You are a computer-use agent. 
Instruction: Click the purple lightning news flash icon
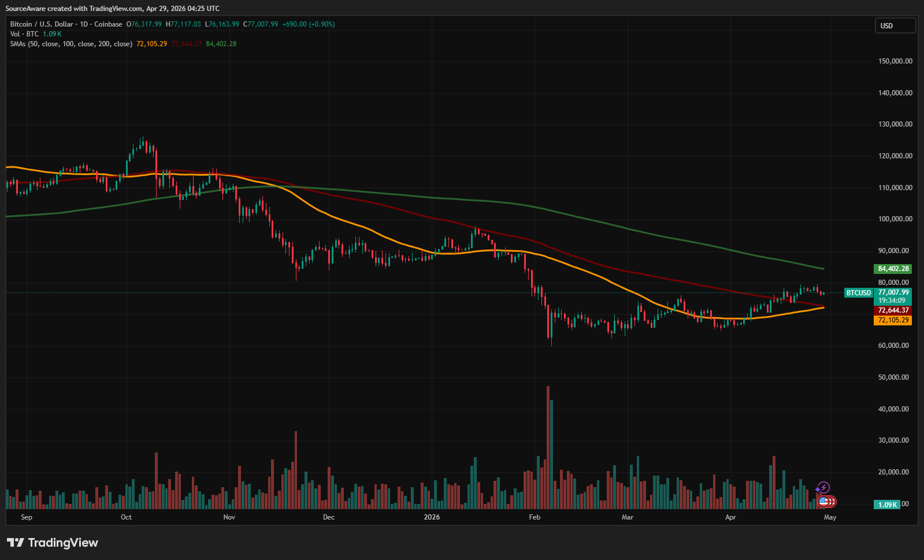tap(823, 488)
